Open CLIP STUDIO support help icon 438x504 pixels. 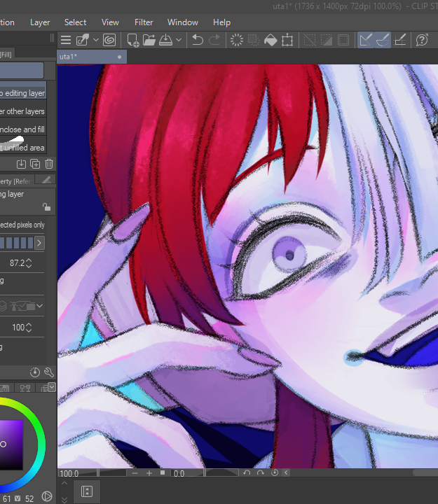coord(422,40)
